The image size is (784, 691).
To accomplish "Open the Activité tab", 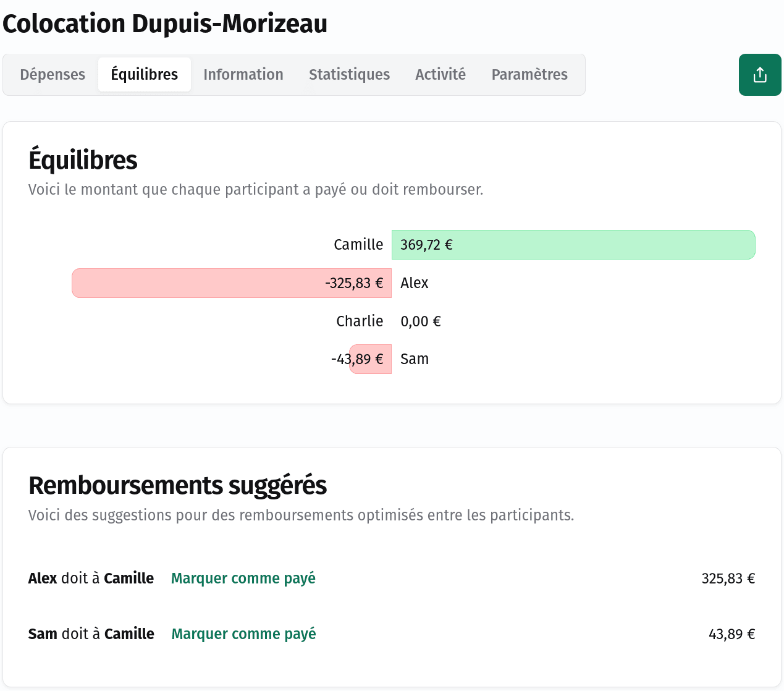I will [440, 75].
